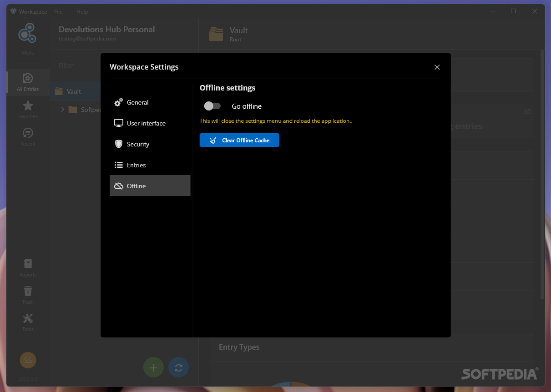Open the General settings tab

coord(150,102)
